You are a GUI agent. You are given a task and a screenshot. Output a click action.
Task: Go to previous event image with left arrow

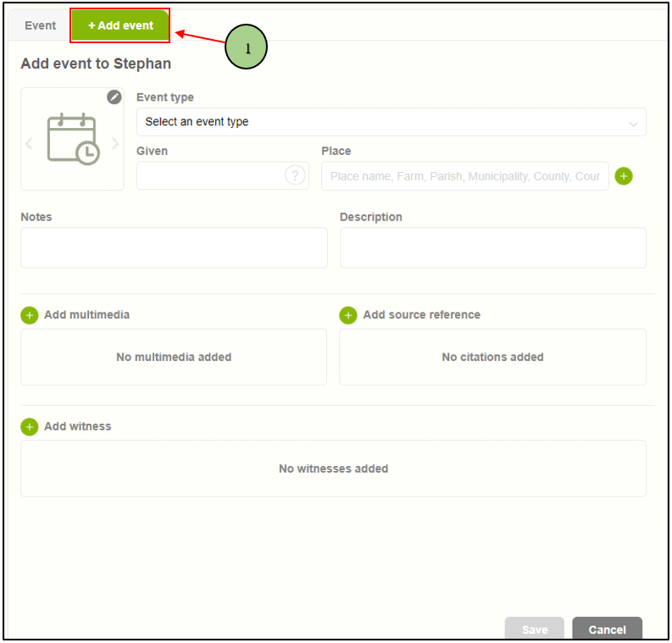[30, 143]
